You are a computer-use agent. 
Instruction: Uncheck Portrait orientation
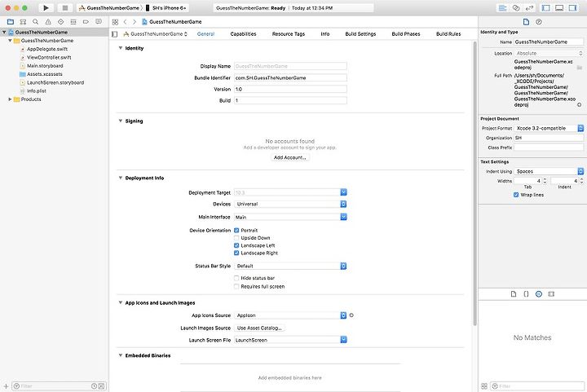pyautogui.click(x=236, y=231)
